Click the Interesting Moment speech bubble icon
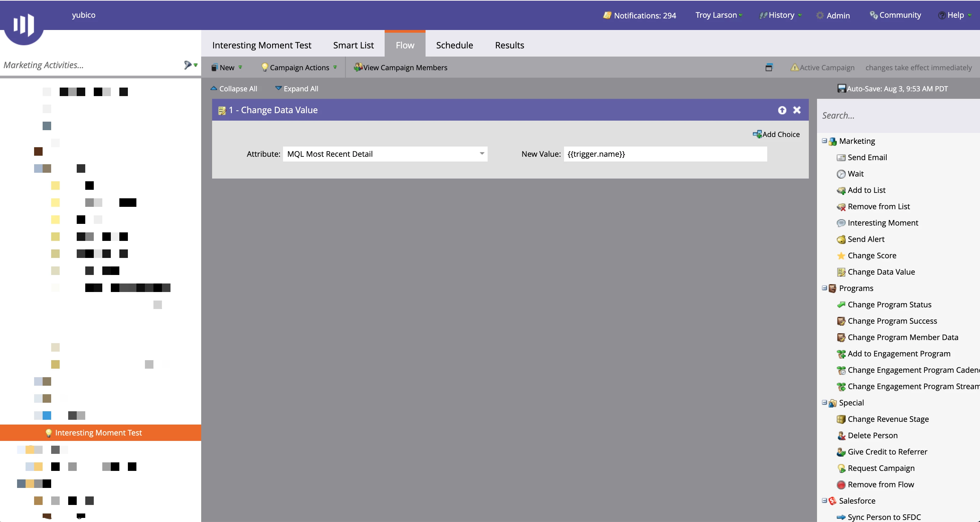This screenshot has width=980, height=522. pyautogui.click(x=841, y=223)
